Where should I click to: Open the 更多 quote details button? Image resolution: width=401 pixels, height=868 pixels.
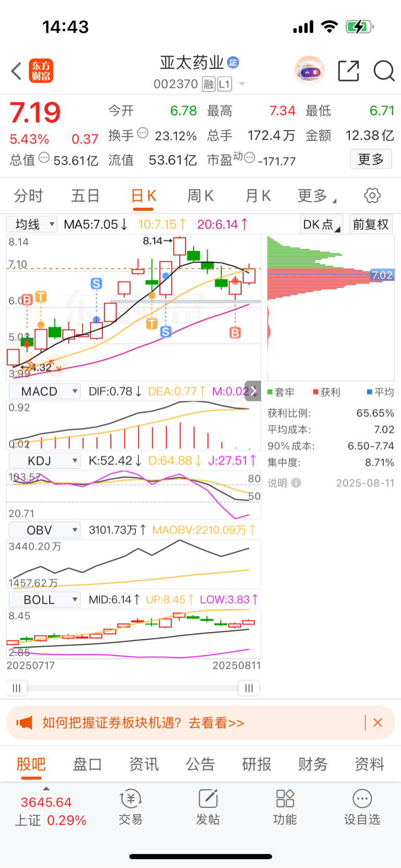(371, 159)
